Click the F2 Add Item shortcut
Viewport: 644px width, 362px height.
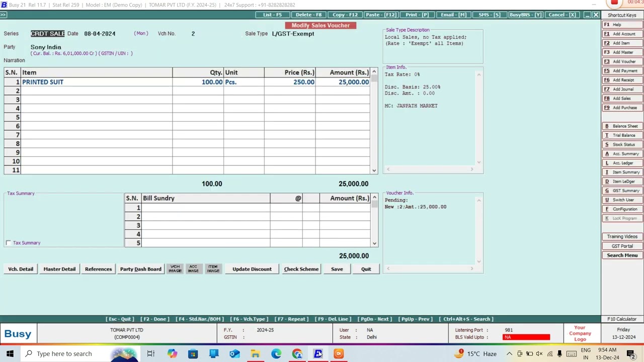pyautogui.click(x=622, y=43)
